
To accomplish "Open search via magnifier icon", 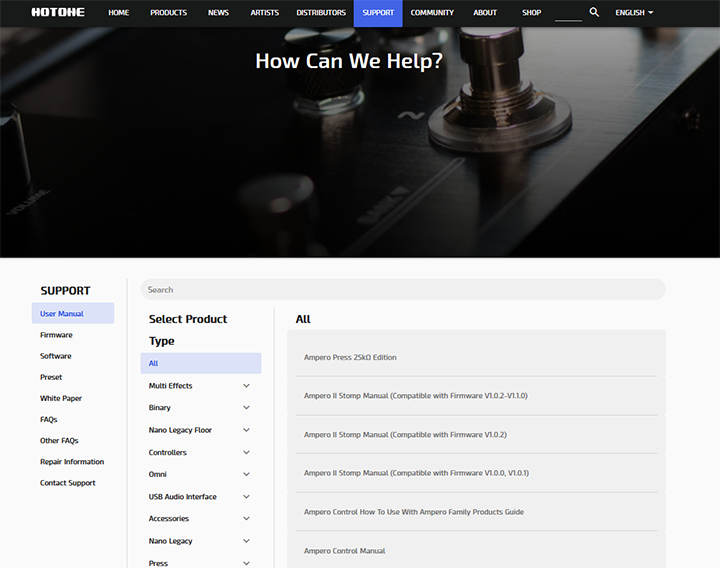I will 594,12.
